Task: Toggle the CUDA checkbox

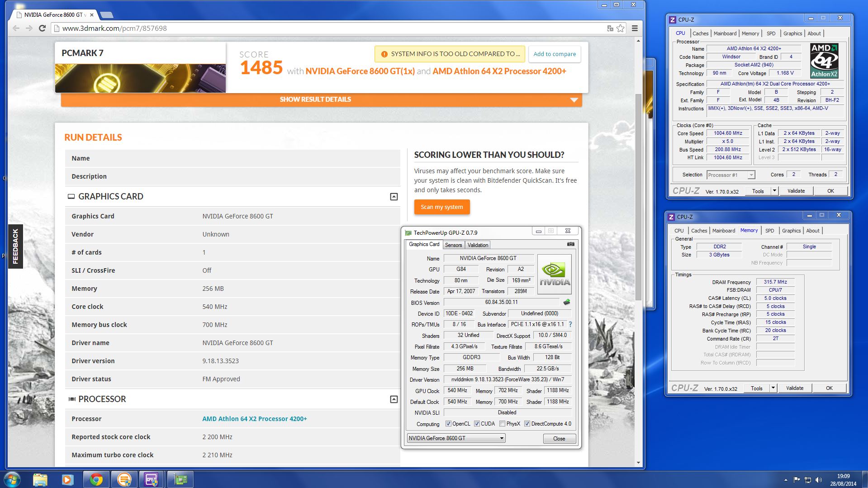Action: tap(477, 424)
